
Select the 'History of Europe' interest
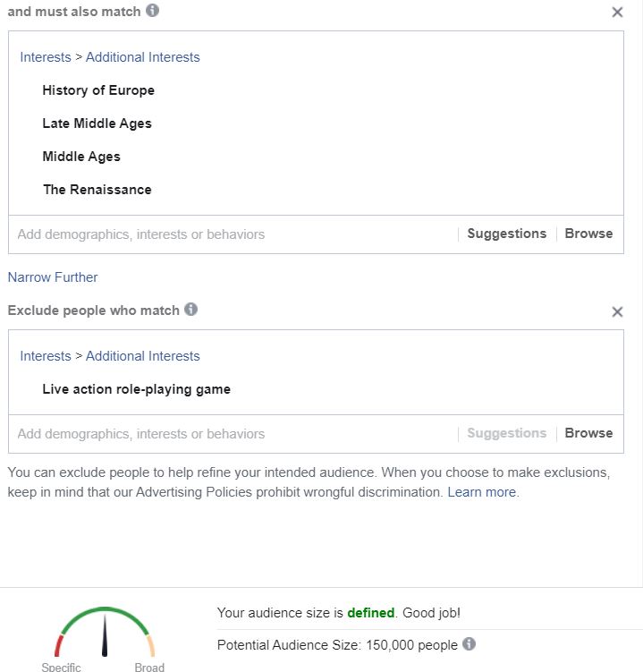tap(98, 90)
